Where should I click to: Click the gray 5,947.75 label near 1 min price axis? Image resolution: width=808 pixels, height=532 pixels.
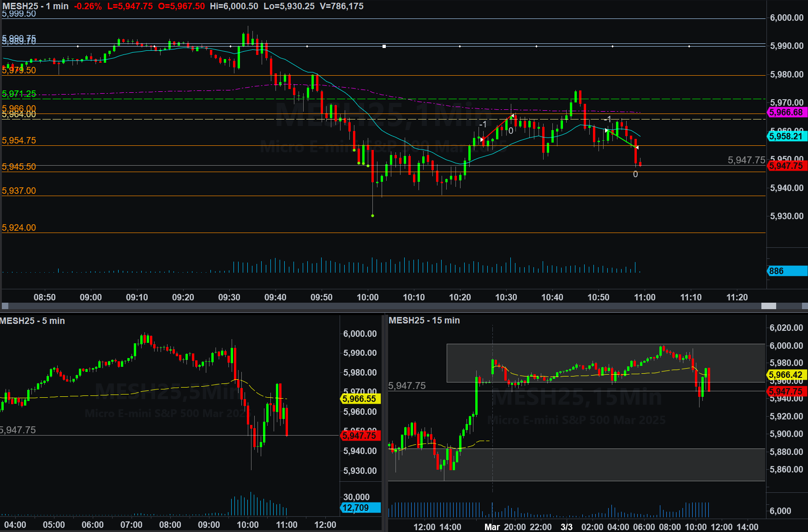[x=746, y=160]
